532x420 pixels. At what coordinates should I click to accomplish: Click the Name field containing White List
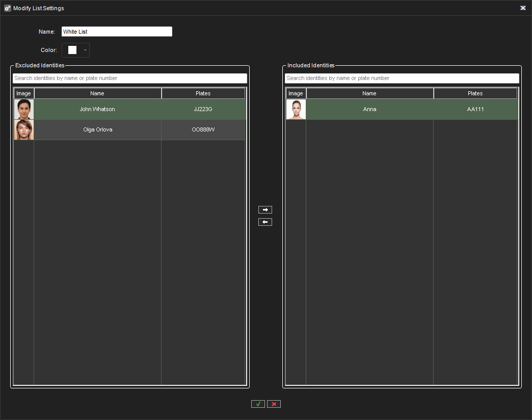click(117, 32)
